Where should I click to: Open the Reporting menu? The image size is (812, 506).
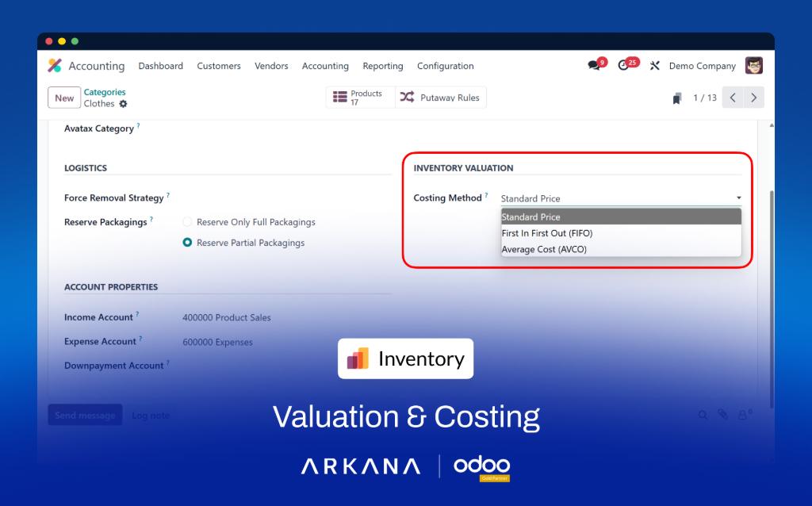pos(383,66)
